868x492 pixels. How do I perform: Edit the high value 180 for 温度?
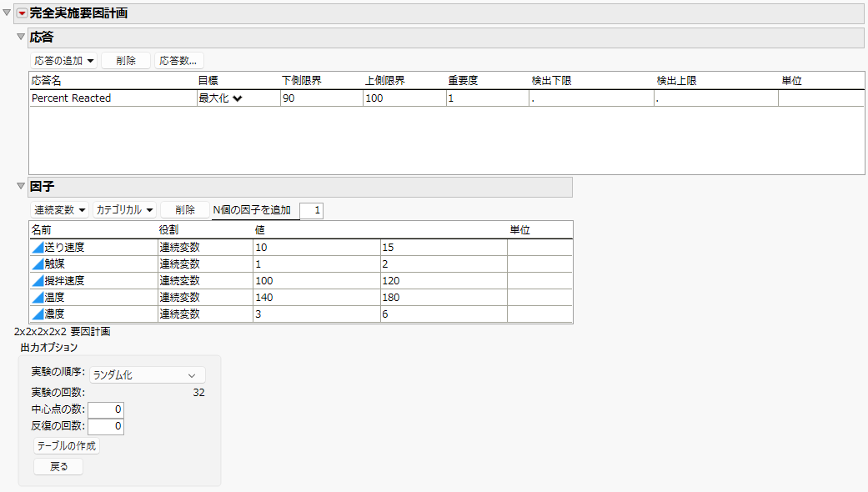pos(444,297)
